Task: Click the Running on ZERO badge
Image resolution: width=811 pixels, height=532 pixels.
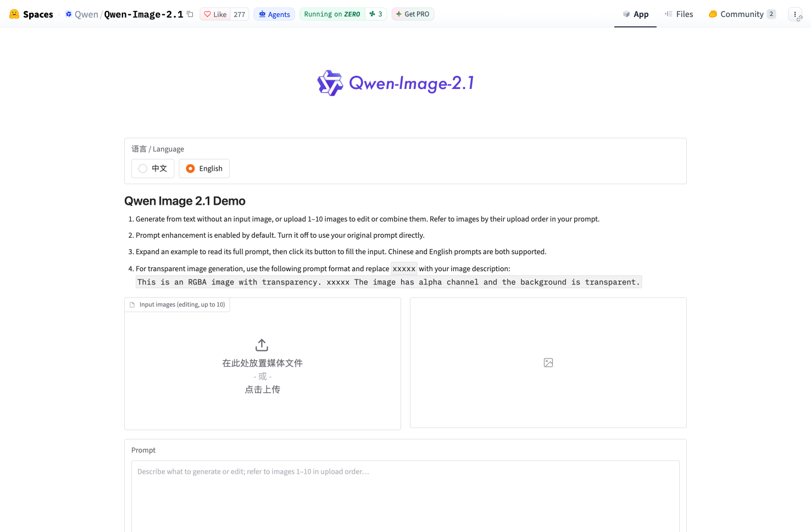Action: pyautogui.click(x=332, y=14)
